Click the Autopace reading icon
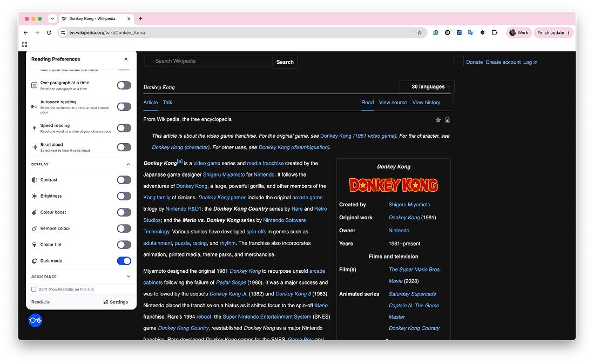594x364 pixels. pos(34,106)
